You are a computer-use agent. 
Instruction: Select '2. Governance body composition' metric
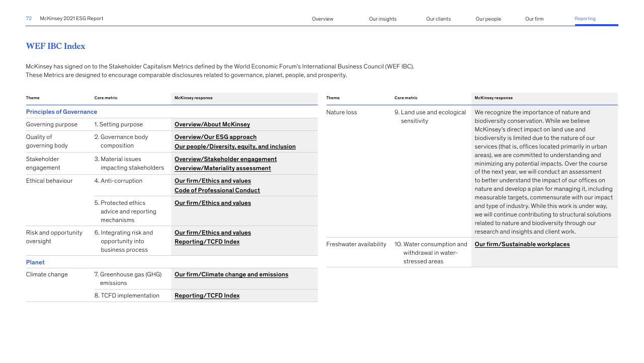pos(121,141)
